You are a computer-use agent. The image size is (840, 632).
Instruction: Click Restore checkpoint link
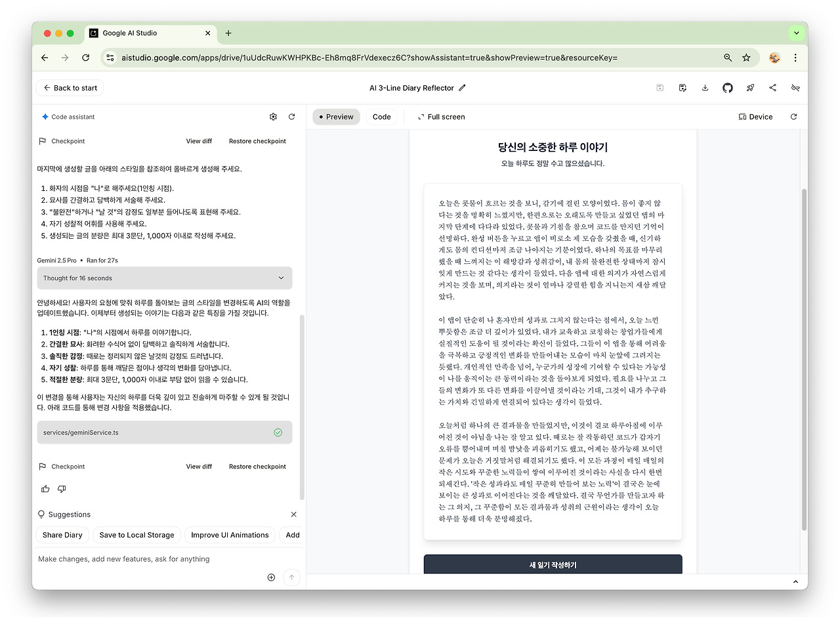257,466
